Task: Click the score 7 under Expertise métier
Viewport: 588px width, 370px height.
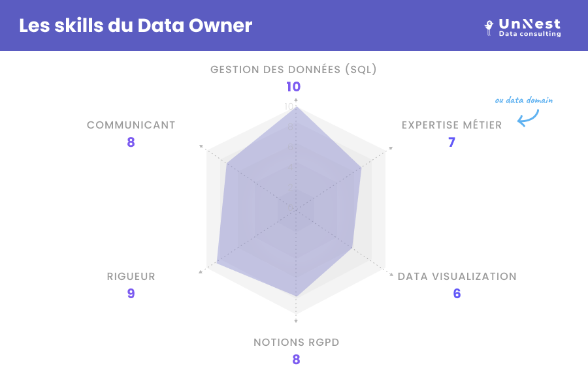Action: coord(451,142)
